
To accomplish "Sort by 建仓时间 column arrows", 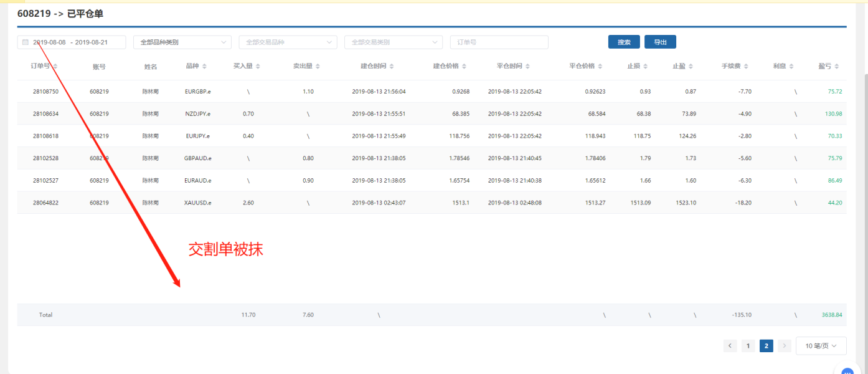I will coord(391,66).
